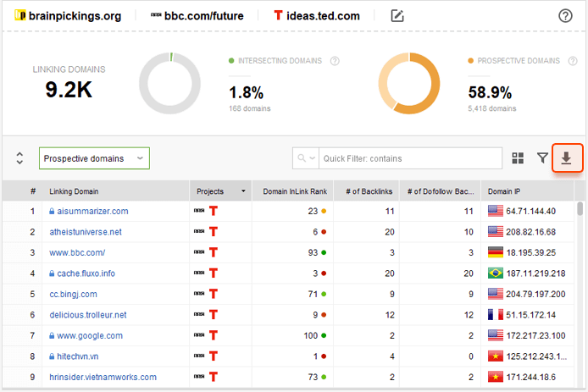This screenshot has height=392, width=588.
Task: Select brainpickings.org project tab
Action: [68, 16]
